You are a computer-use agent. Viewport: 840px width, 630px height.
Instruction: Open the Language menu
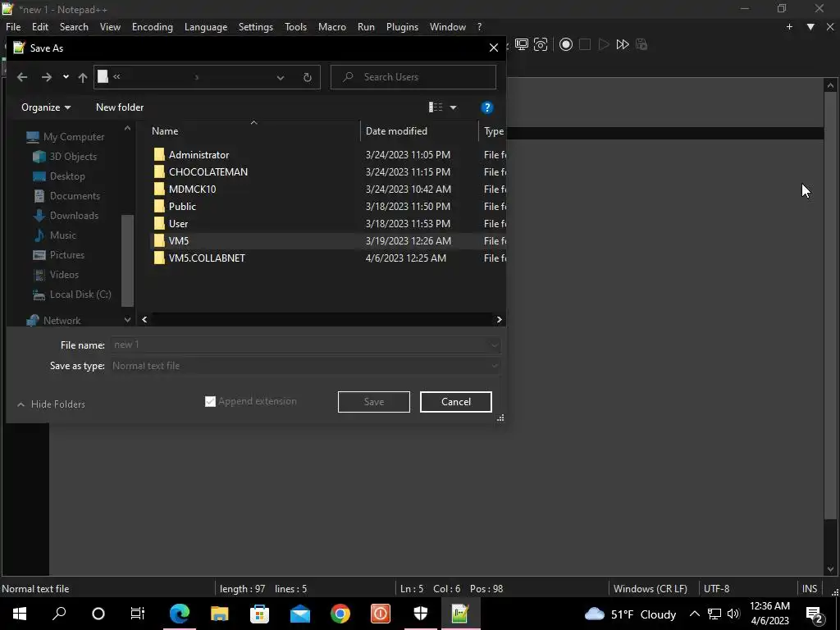coord(206,27)
